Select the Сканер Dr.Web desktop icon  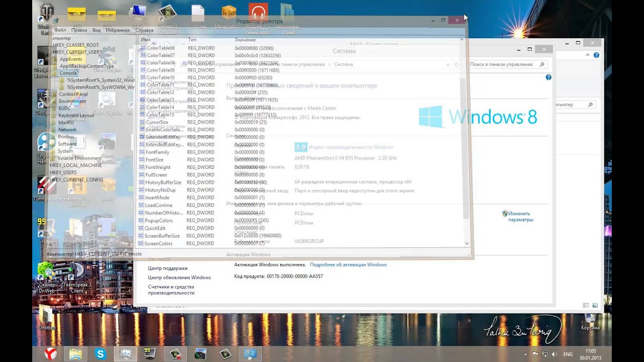tap(47, 278)
